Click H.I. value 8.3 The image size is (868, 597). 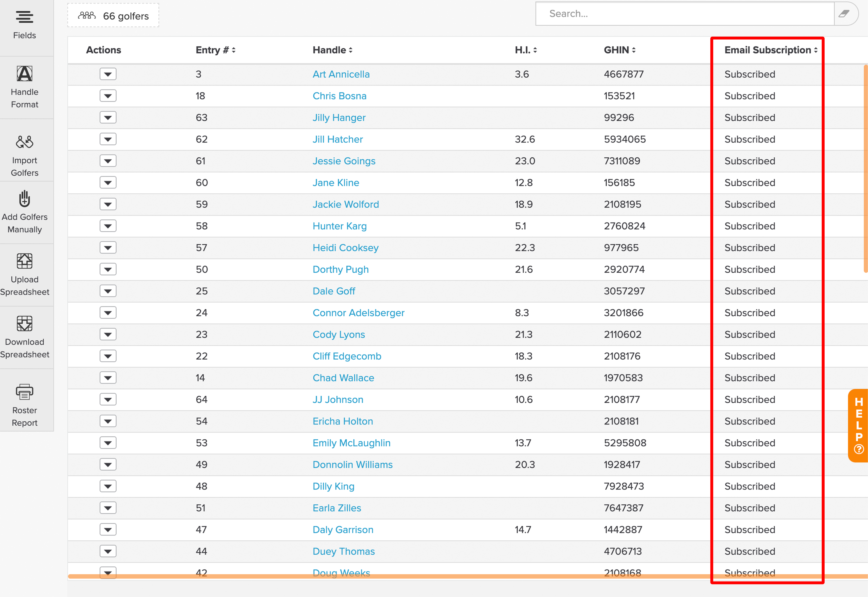(522, 313)
